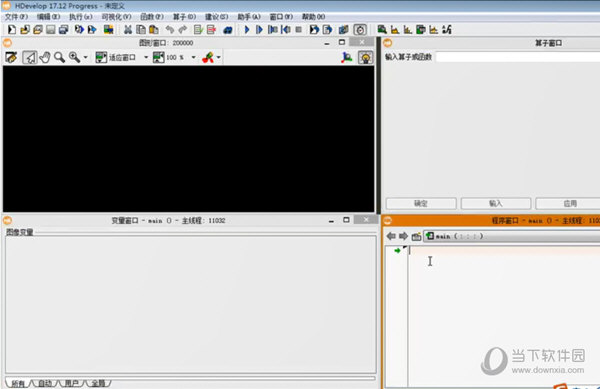Switch to the 用户 variable tab
The image size is (600, 389).
72,383
